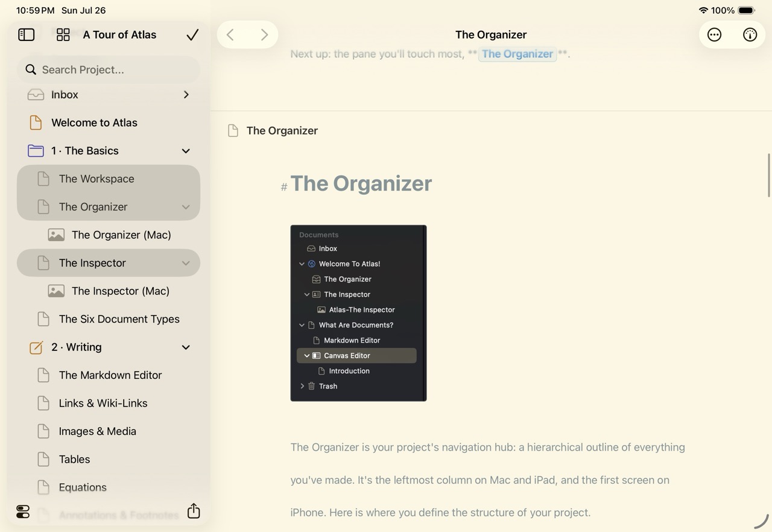Click the Equations document icon
Viewport: 772px width, 532px height.
coord(43,487)
